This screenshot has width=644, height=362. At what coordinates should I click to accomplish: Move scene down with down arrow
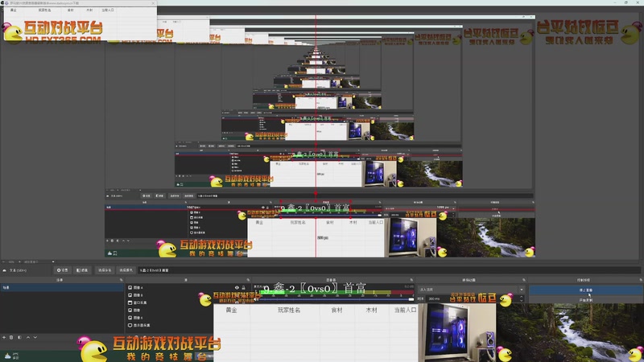click(x=35, y=337)
